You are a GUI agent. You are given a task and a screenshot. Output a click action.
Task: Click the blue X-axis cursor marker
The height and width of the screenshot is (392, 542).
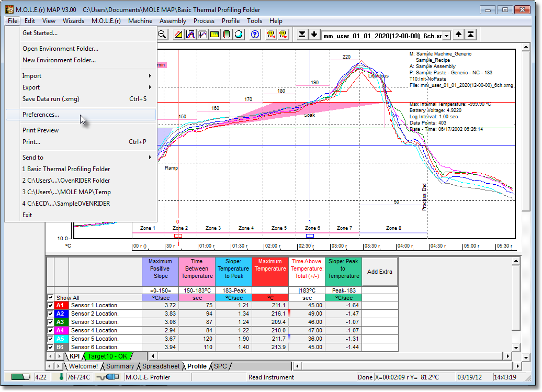310,236
